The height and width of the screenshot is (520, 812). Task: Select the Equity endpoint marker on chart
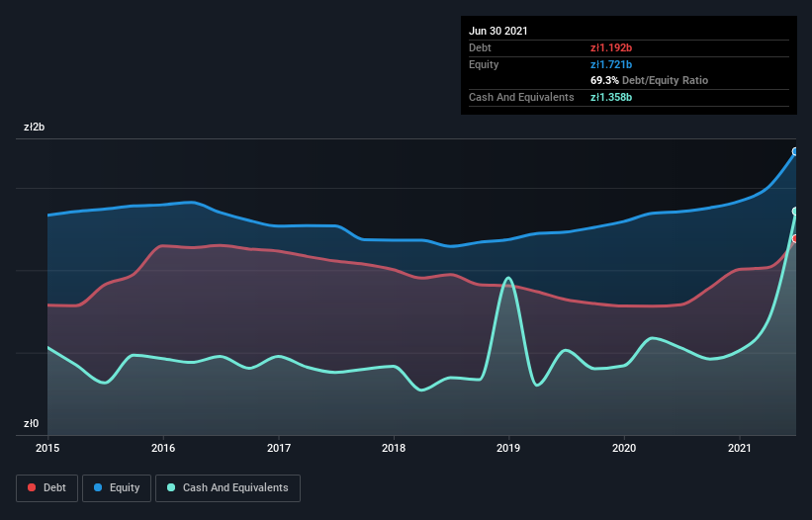(795, 151)
